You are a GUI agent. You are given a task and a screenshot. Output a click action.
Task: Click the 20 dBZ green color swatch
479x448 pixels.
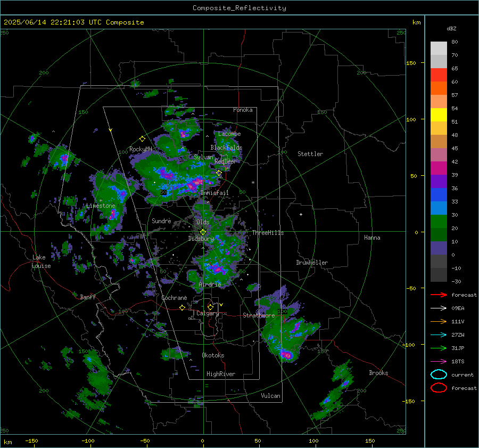pyautogui.click(x=439, y=222)
